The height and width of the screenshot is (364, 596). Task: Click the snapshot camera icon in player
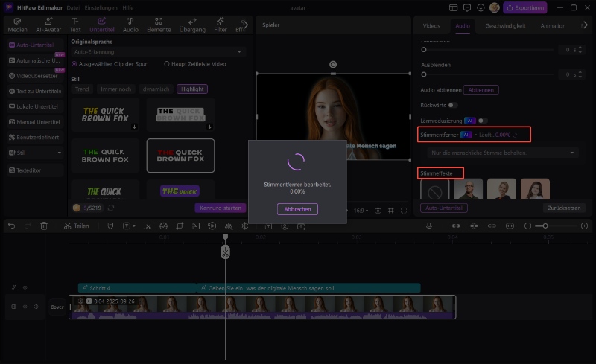click(378, 211)
